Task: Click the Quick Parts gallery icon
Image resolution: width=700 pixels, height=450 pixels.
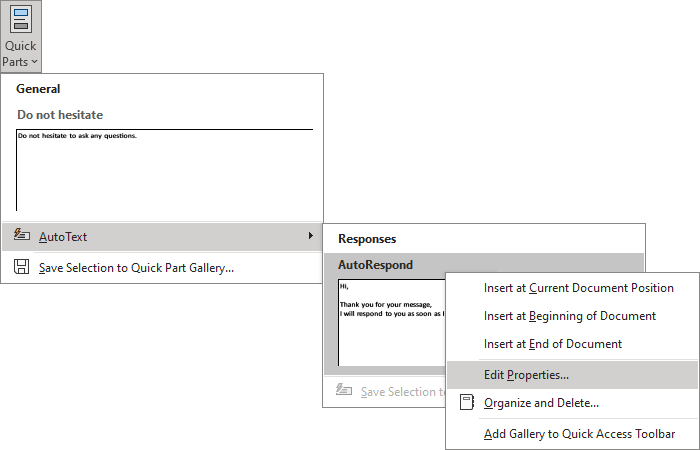Action: click(21, 19)
